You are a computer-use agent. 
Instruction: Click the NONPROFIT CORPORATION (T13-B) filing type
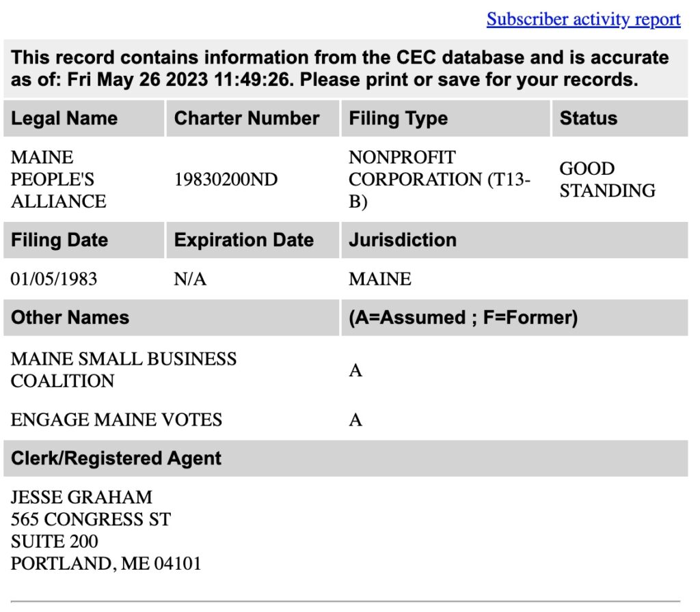click(438, 180)
